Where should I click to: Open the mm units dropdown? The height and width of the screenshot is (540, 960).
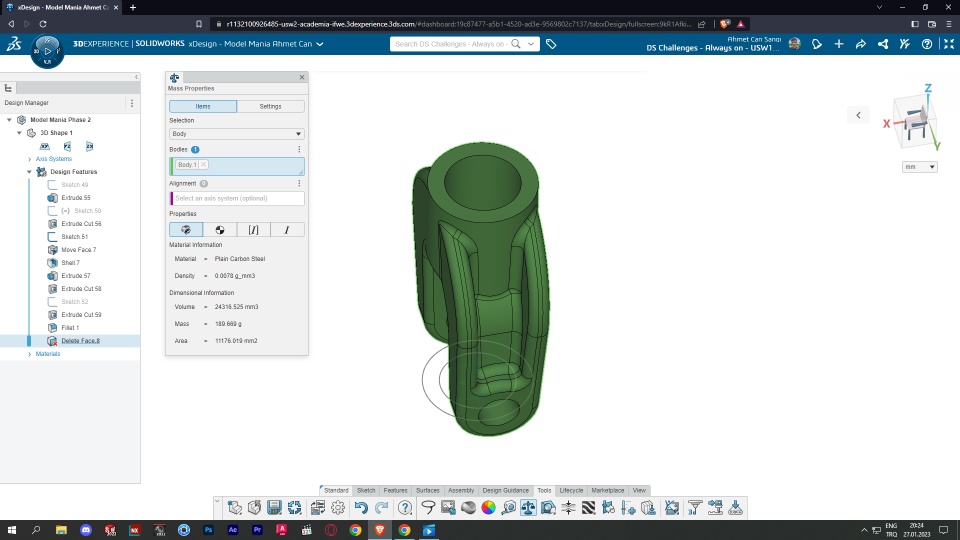919,167
